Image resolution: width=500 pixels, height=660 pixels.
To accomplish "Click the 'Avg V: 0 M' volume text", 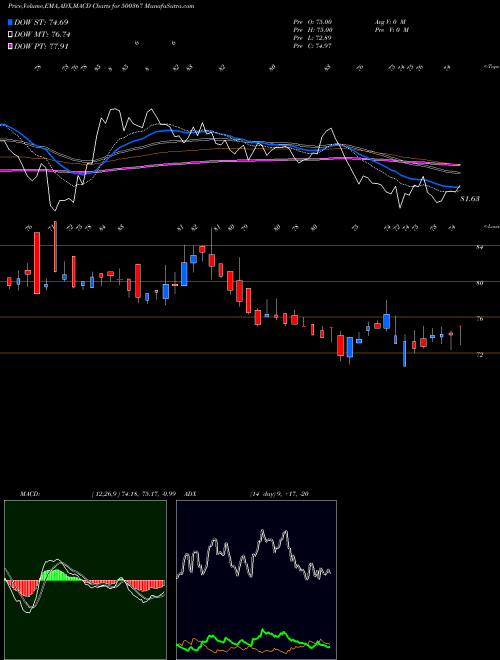I will point(389,21).
